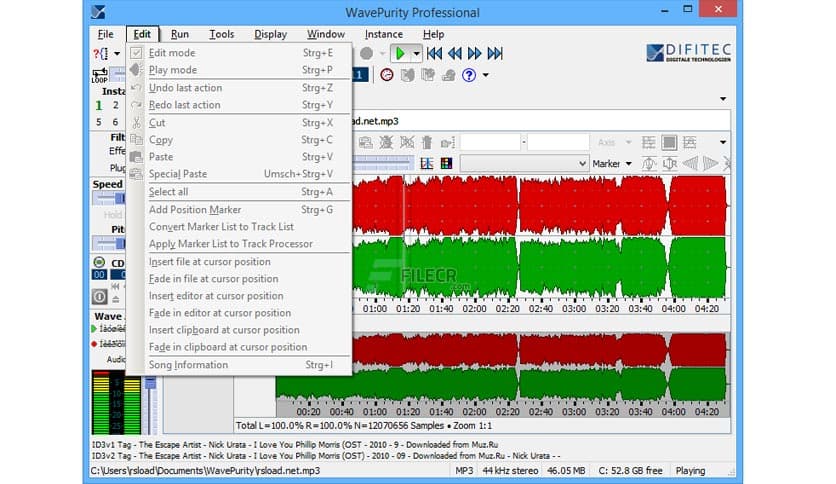Click the blue question mark help icon

(469, 75)
